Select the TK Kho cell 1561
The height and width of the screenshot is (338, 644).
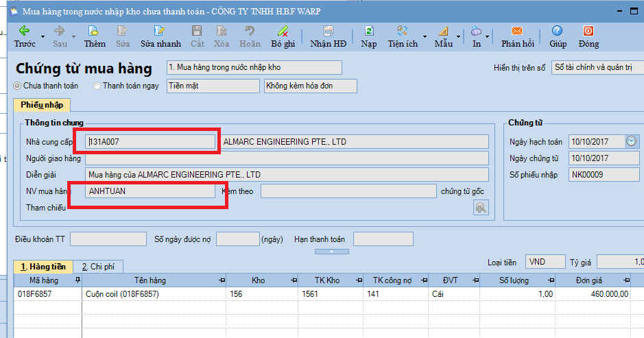[330, 294]
